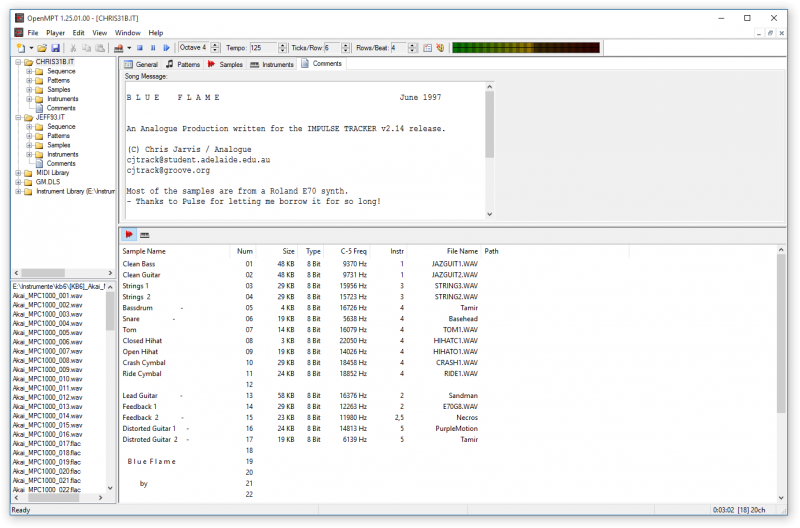This screenshot has height=528, width=800.
Task: Adjust the Rows/Beat spinner arrows
Action: 413,48
